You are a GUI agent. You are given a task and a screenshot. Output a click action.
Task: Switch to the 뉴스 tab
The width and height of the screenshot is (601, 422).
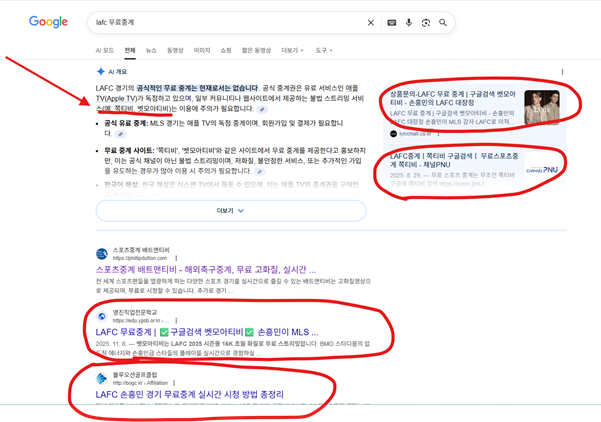pos(151,49)
